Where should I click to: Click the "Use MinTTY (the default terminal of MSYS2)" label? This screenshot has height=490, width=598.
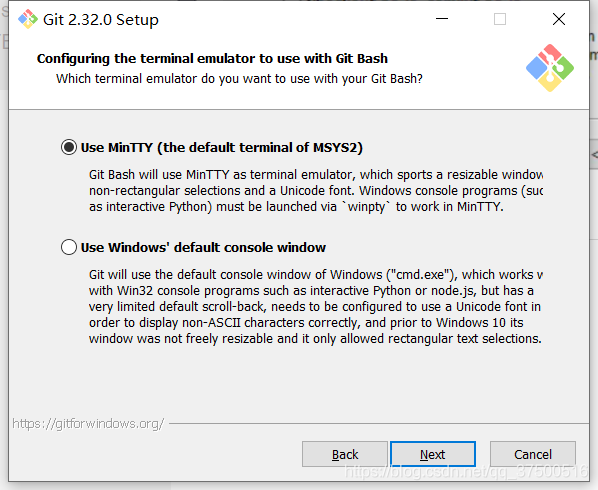[222, 148]
